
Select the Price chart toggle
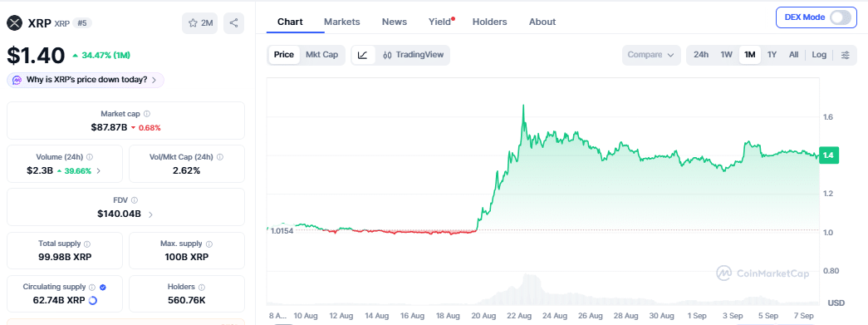(284, 55)
